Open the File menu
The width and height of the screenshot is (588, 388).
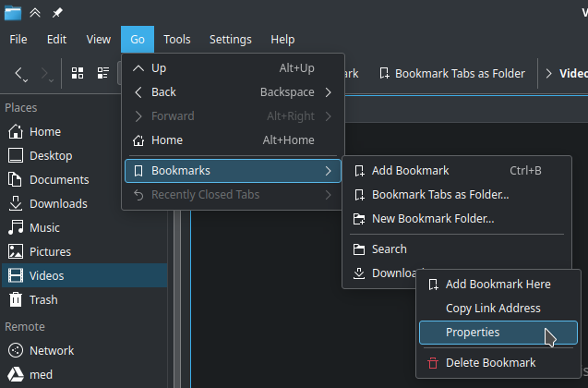(x=18, y=40)
